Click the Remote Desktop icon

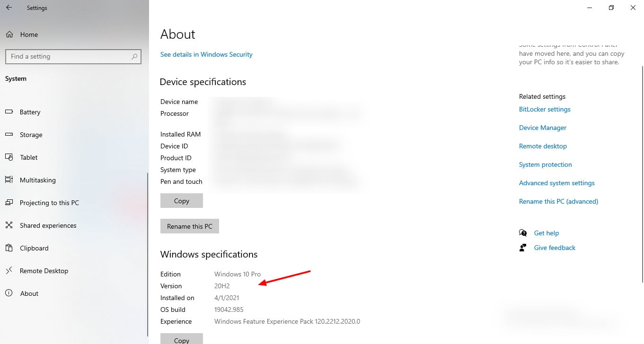pos(9,271)
